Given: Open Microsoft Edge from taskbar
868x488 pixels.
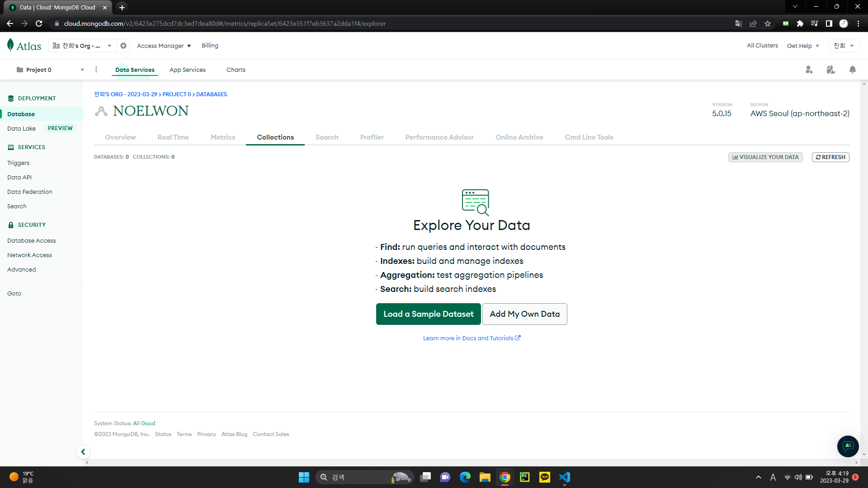Looking at the screenshot, I should pos(465,477).
